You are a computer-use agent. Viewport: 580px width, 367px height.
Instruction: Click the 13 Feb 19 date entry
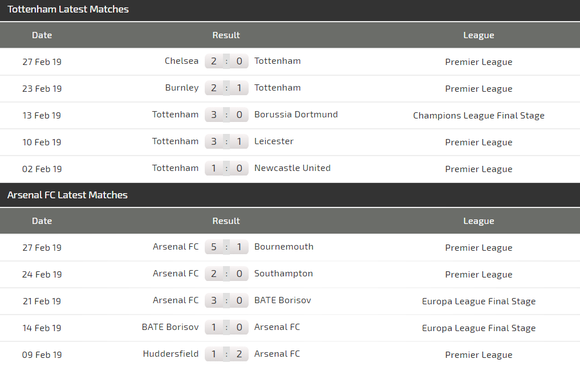[x=42, y=115]
